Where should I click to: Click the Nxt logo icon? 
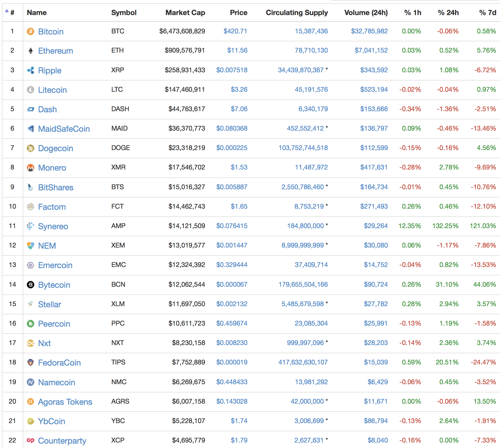[x=30, y=343]
